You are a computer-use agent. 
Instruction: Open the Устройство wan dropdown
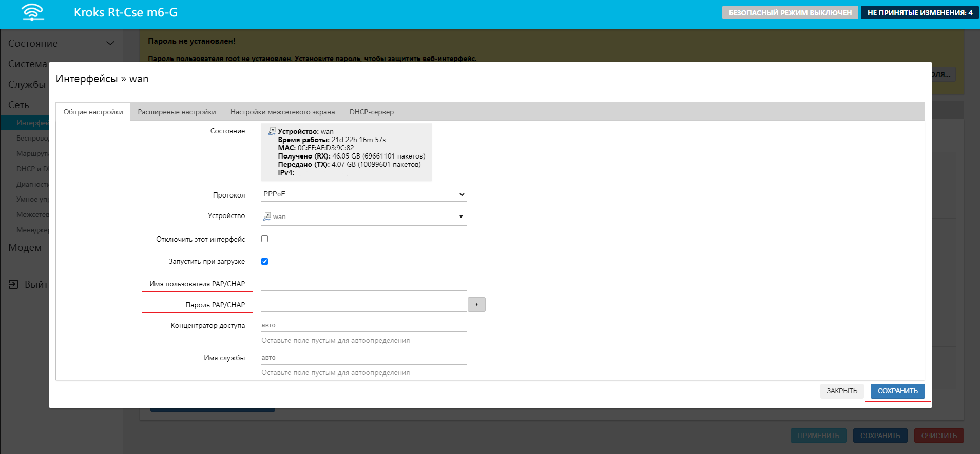364,216
